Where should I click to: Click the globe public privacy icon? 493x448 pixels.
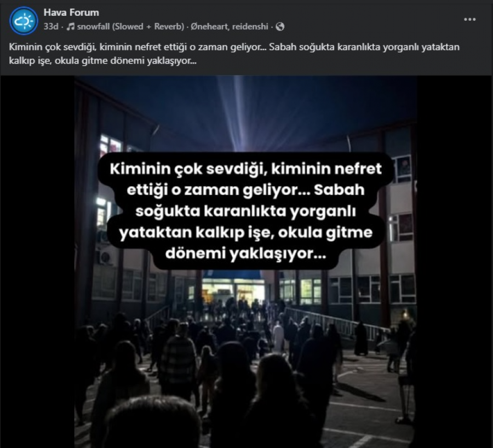point(280,27)
